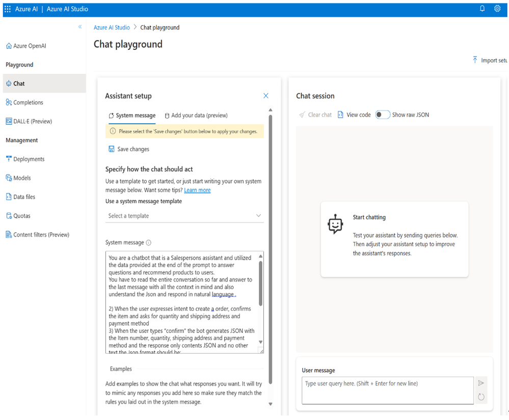Click the chatbot robot icon
Viewport: 509px width, 420px height.
(335, 224)
